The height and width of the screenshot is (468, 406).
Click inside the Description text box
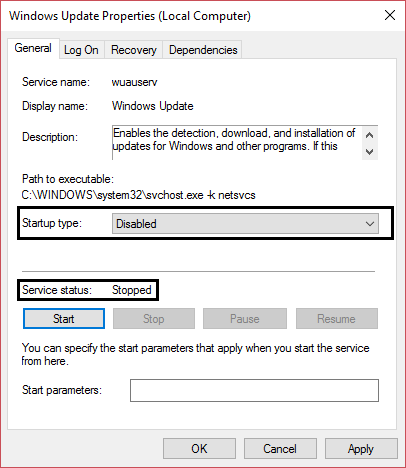click(237, 143)
